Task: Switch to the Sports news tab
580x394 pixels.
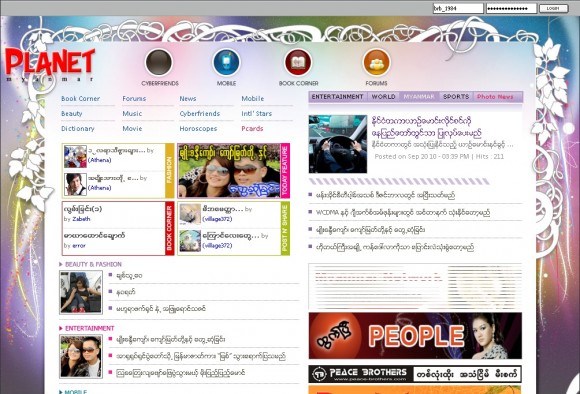Action: (456, 97)
